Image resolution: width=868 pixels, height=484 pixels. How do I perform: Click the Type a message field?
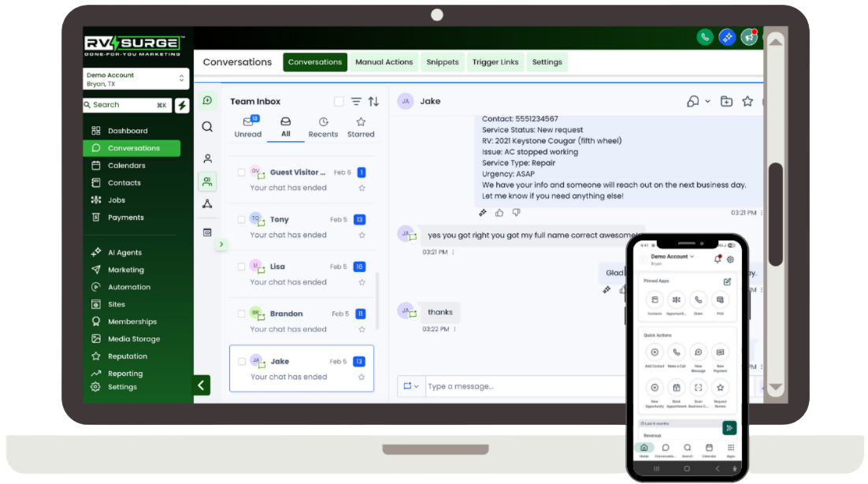click(x=526, y=386)
